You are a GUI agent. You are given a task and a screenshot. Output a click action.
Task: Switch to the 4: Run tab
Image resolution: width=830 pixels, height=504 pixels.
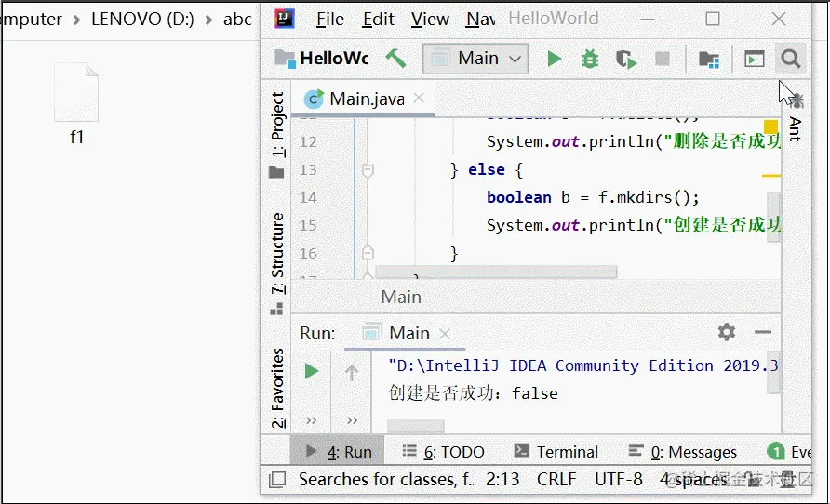[338, 452]
